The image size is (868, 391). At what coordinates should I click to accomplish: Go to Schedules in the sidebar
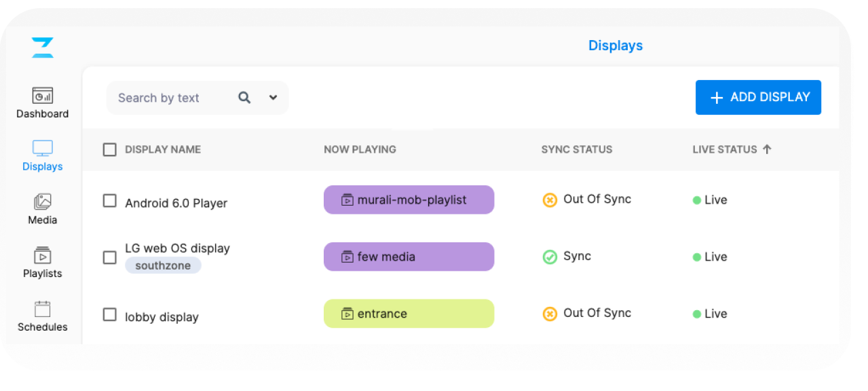(42, 309)
